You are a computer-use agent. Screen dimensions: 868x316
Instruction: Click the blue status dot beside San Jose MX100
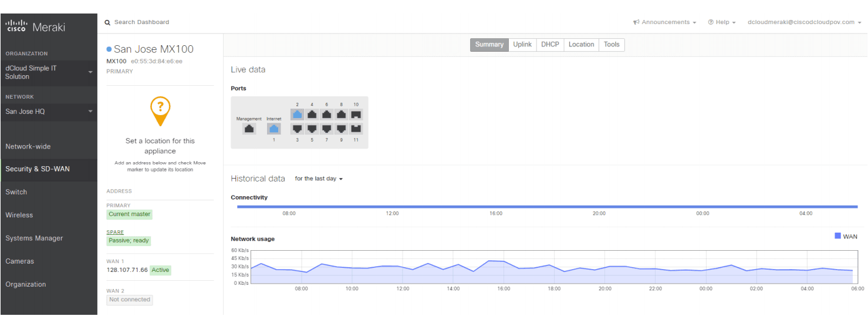click(x=109, y=49)
